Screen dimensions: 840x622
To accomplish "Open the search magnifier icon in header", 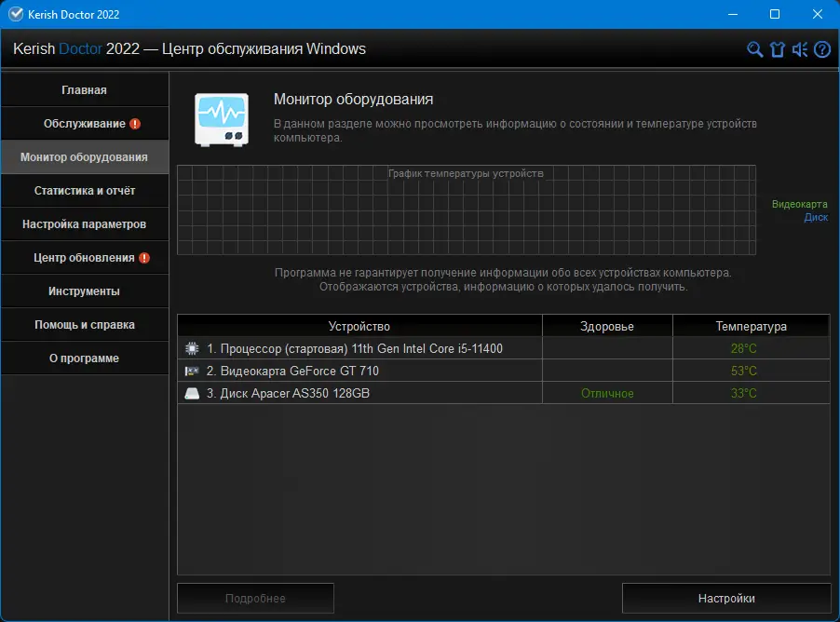I will (755, 49).
